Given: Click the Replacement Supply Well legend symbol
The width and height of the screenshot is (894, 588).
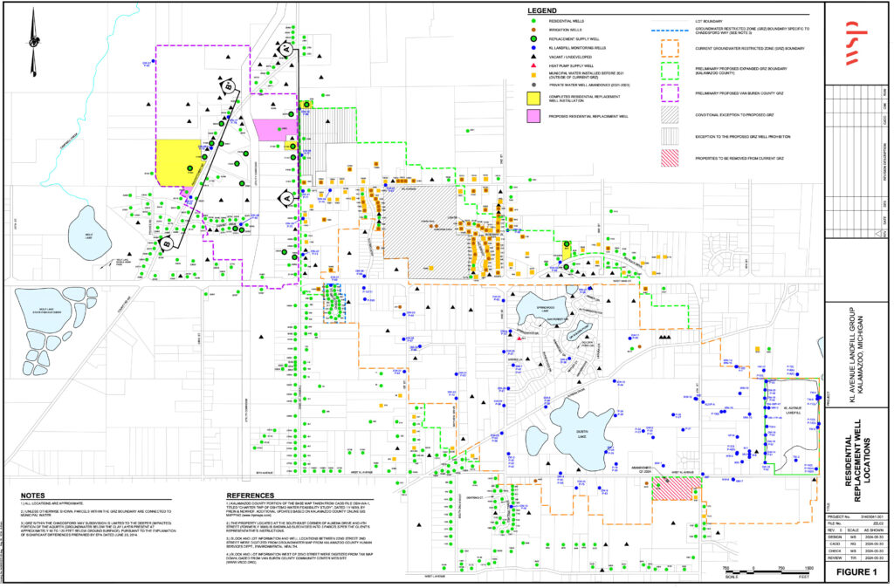Looking at the screenshot, I should [533, 38].
